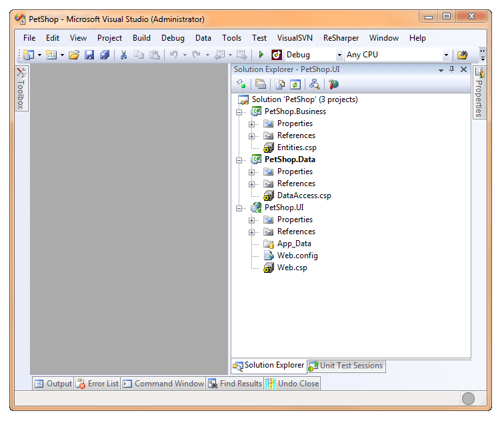
Task: Select the DataAccess.csp file
Action: tap(304, 195)
